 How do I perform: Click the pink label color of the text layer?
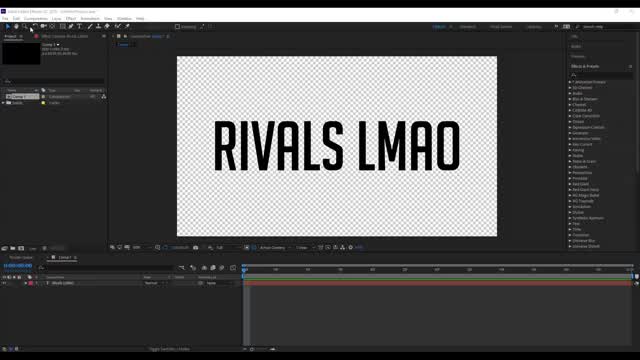click(31, 283)
